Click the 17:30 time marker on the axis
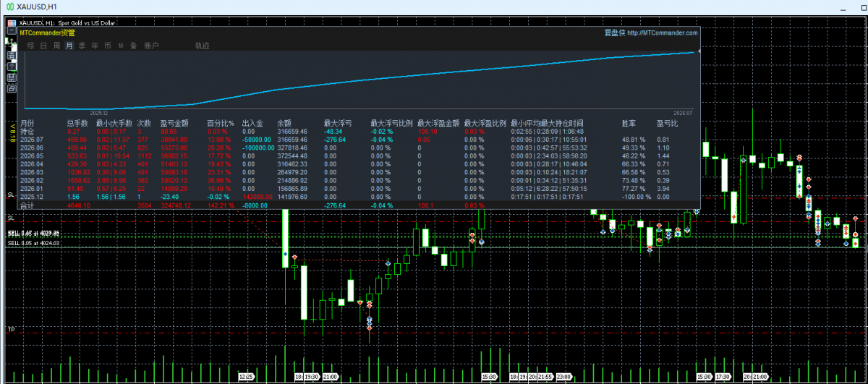Viewport: 868px width, 384px height. 723,377
